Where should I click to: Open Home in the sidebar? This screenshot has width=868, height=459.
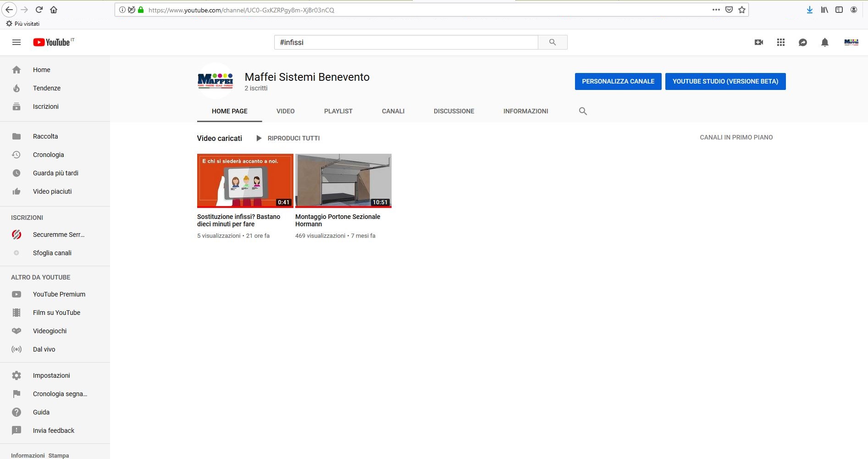[55, 70]
